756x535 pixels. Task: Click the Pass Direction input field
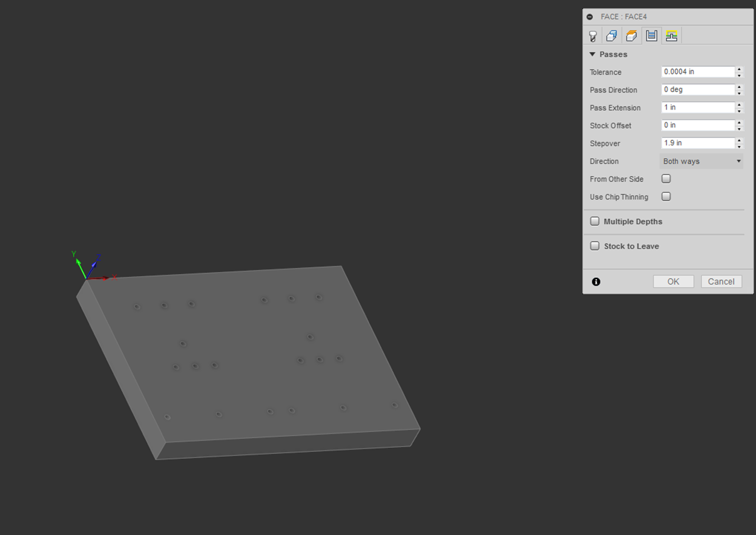[697, 90]
